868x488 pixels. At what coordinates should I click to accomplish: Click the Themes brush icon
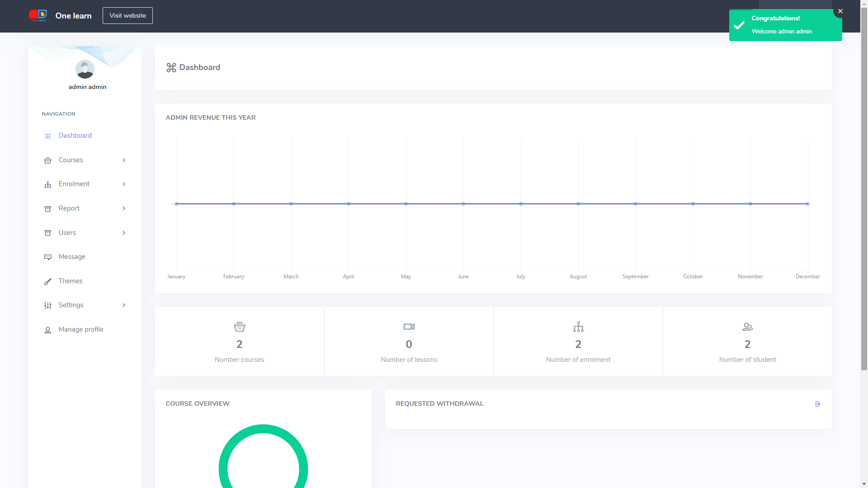[48, 282]
